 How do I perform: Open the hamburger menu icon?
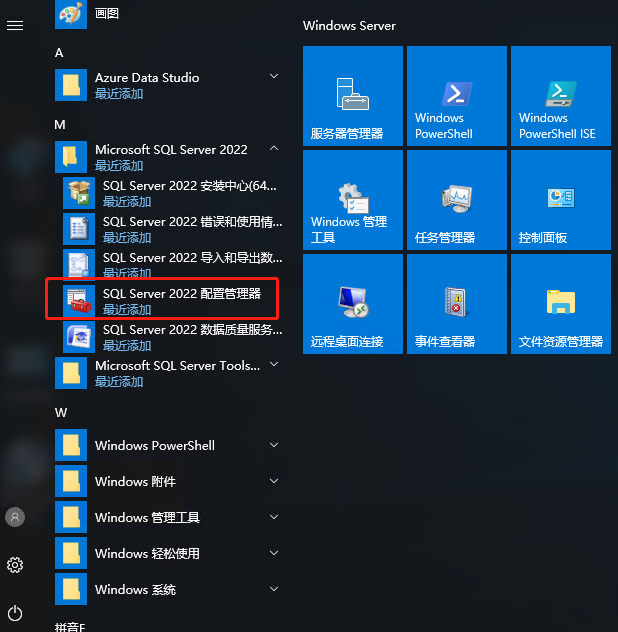pyautogui.click(x=15, y=26)
